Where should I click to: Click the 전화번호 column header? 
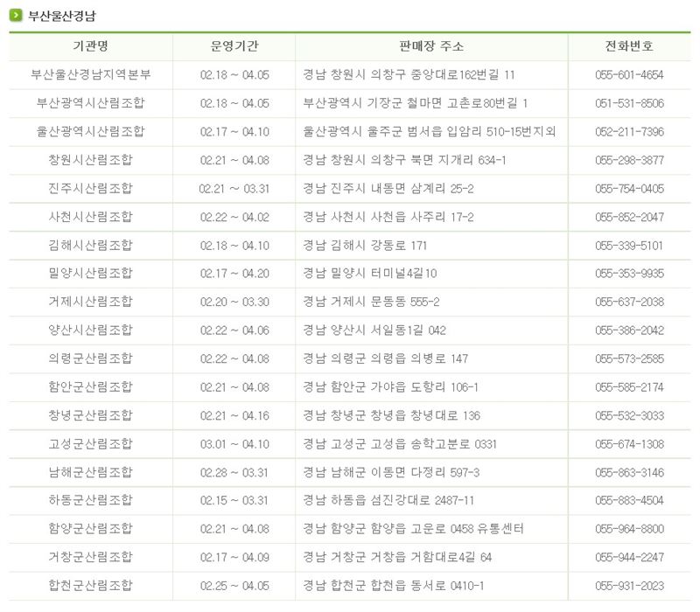[629, 46]
